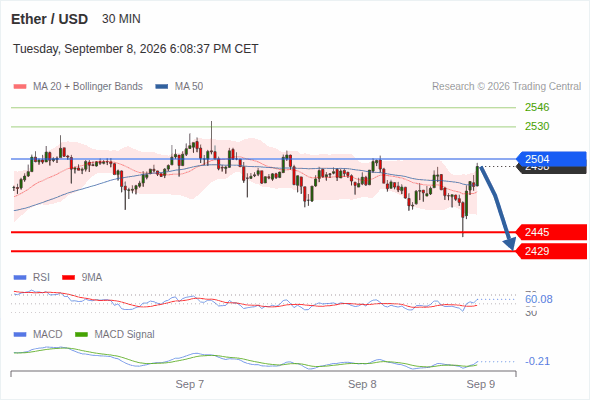Screen dimensions: 590x400
Task: Click the red 2429 support price tag
Action: 551,251
